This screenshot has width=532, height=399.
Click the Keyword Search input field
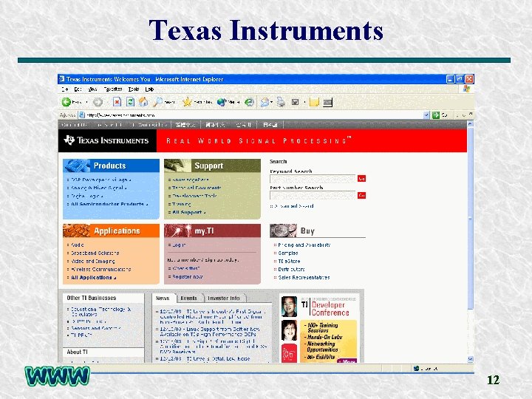tap(313, 179)
